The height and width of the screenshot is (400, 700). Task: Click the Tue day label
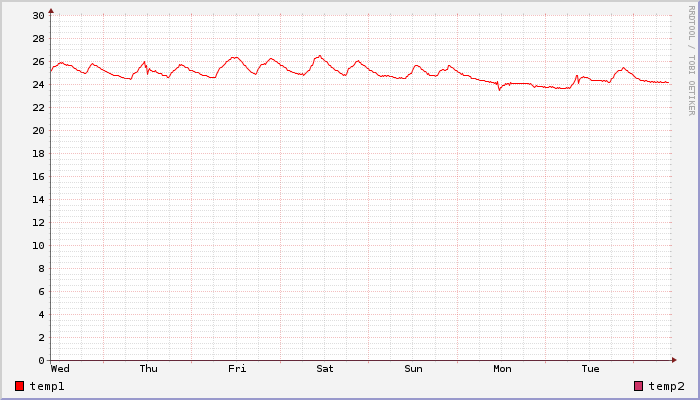pyautogui.click(x=590, y=369)
